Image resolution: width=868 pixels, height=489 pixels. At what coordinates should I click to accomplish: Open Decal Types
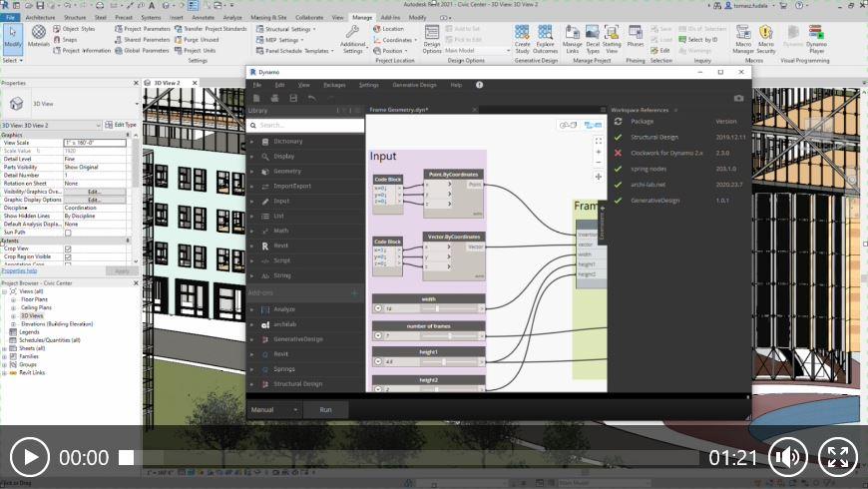tap(593, 39)
